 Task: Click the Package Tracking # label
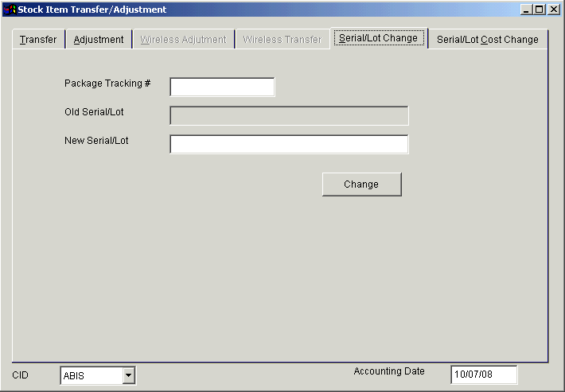(107, 83)
